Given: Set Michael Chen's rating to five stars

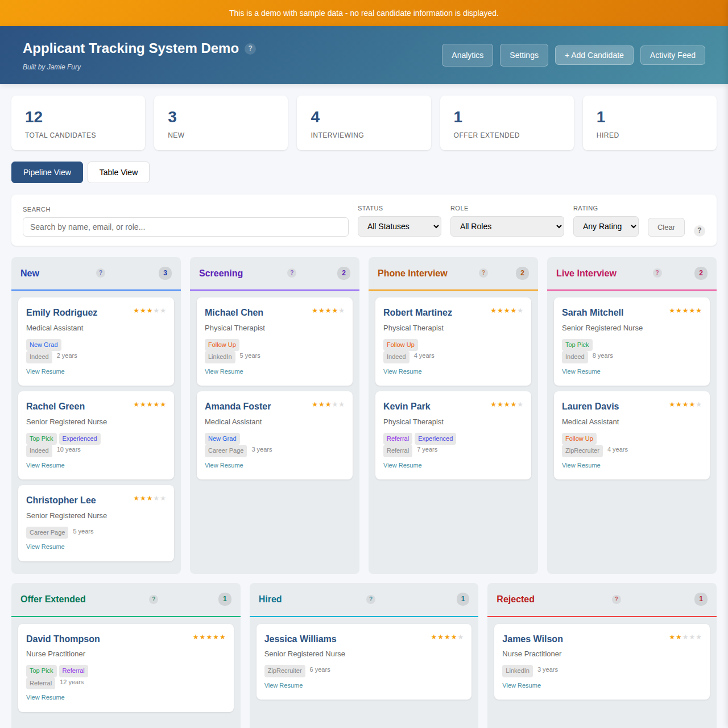Looking at the screenshot, I should 342,311.
